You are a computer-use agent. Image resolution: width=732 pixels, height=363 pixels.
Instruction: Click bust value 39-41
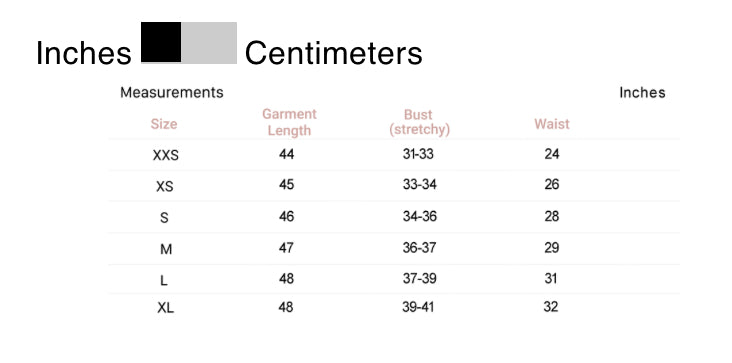point(418,307)
